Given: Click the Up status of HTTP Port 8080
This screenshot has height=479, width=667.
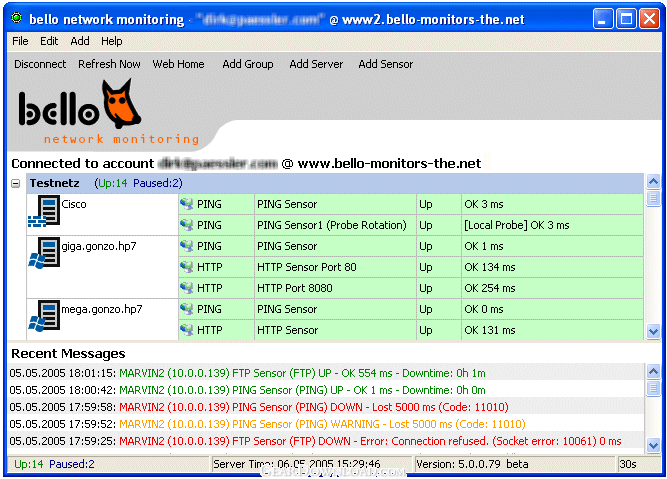Looking at the screenshot, I should coord(426,288).
